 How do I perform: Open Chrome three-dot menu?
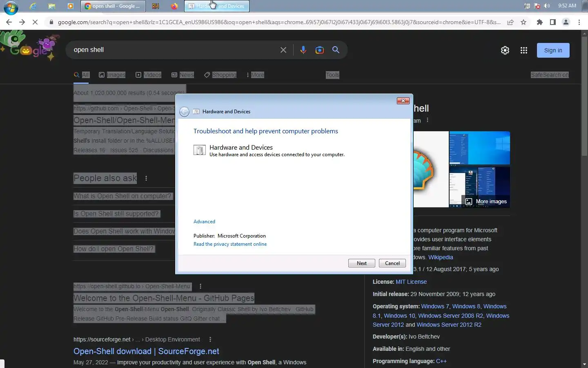pos(579,22)
